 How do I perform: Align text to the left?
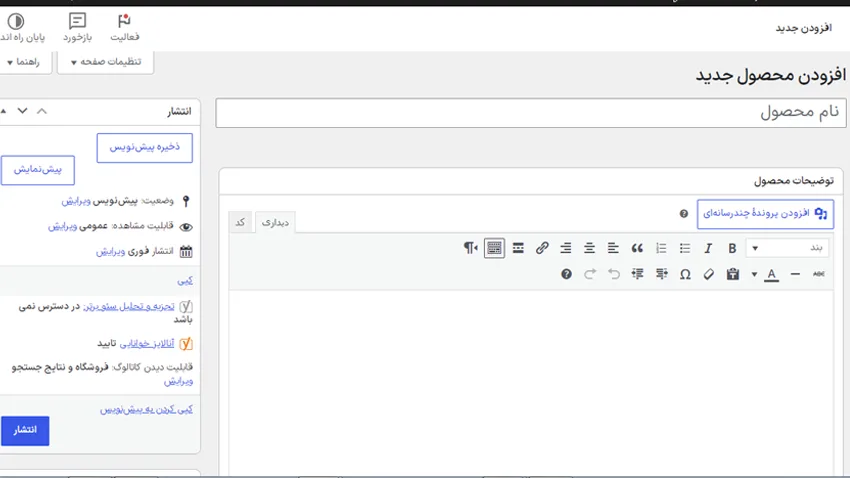click(613, 248)
